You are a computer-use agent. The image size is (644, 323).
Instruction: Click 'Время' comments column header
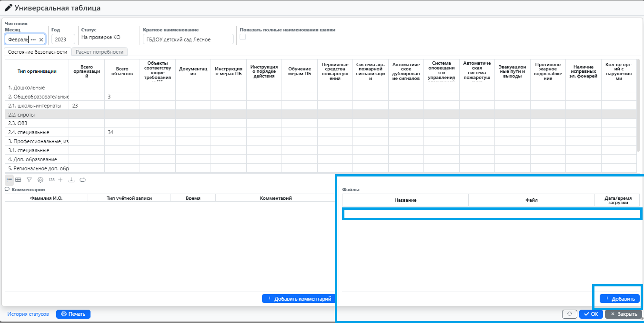click(x=193, y=198)
